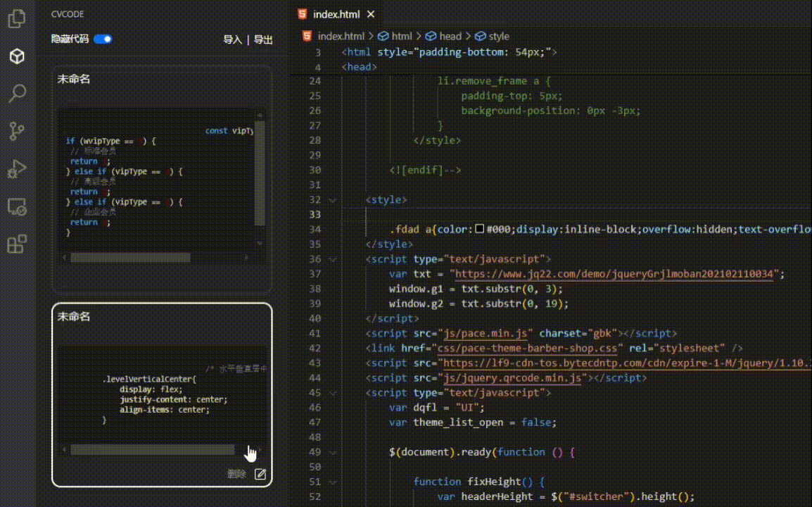Click the cube icon beside head breadcrumb
Image resolution: width=812 pixels, height=507 pixels.
(431, 36)
